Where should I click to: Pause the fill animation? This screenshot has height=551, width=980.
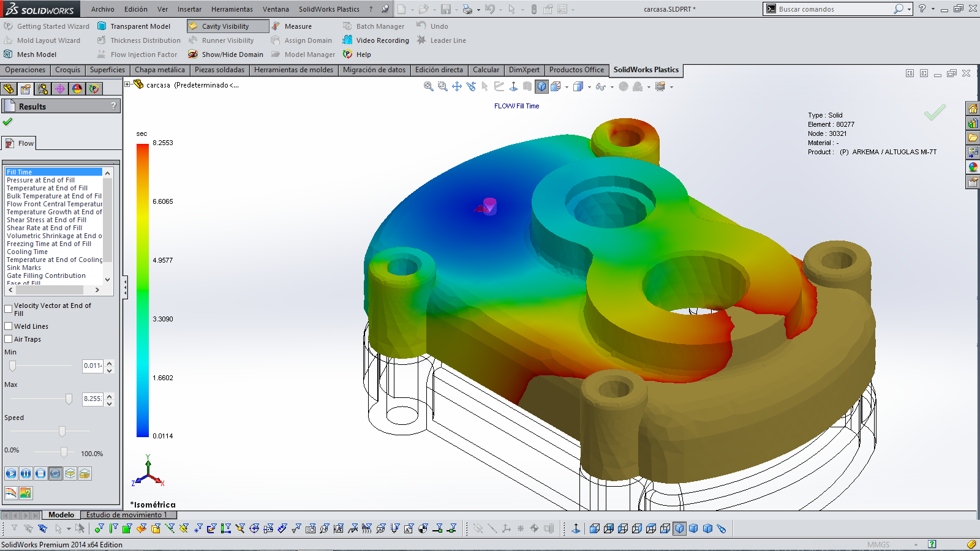coord(26,473)
